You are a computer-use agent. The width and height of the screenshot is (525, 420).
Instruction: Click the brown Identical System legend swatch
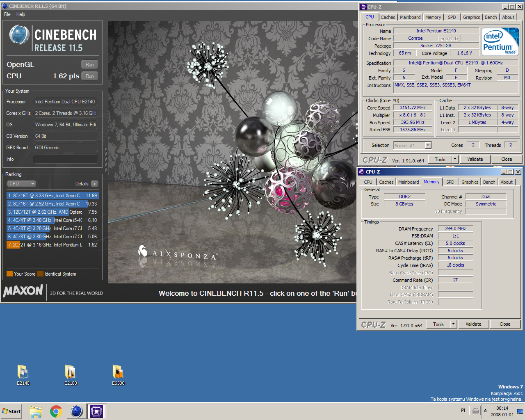click(x=40, y=274)
